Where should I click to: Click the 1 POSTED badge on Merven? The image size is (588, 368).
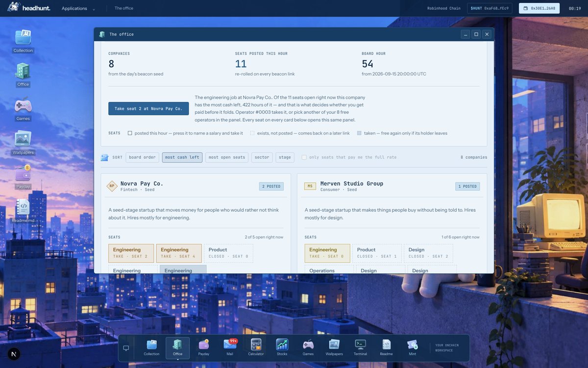click(x=467, y=186)
